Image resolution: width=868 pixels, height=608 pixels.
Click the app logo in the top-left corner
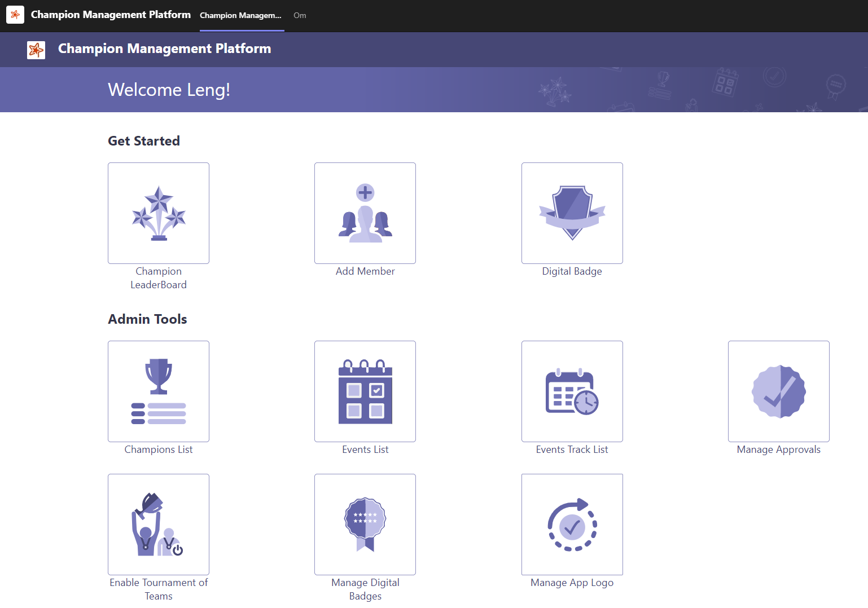[15, 14]
